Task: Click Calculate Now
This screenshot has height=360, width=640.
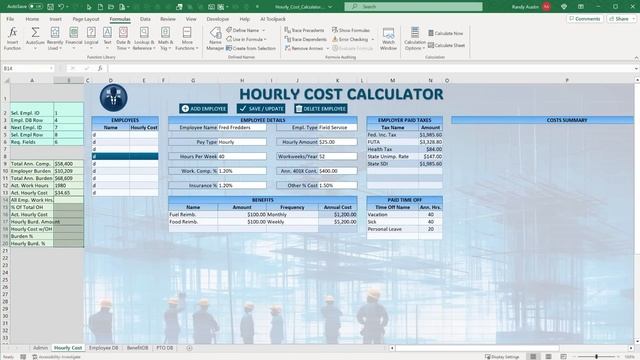Action: (445, 33)
